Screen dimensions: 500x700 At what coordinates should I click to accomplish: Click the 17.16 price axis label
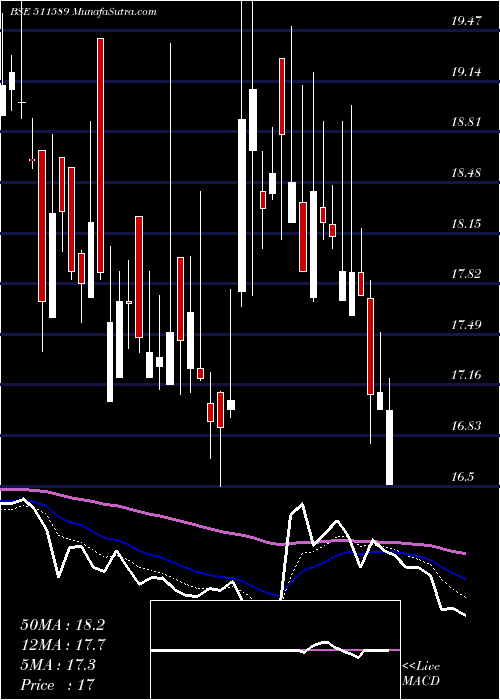point(467,375)
